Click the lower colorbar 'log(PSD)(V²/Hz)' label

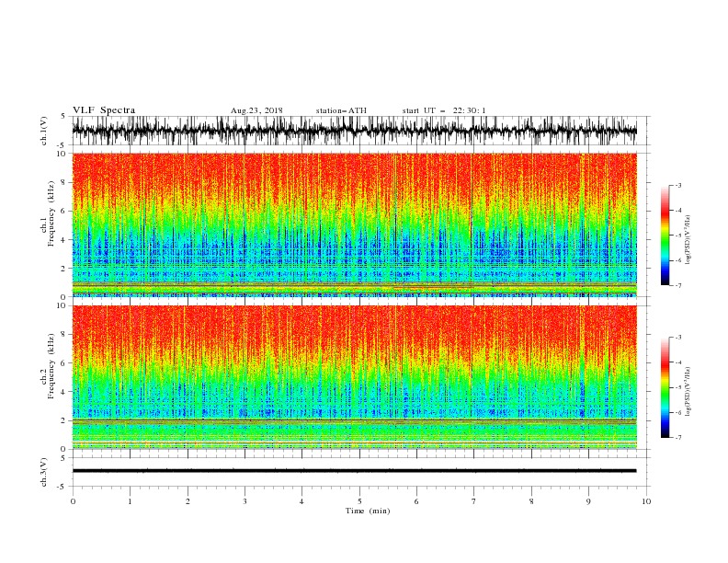(688, 392)
